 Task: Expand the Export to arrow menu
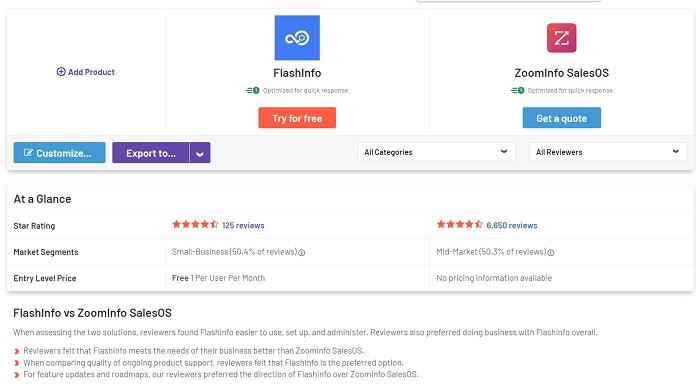click(x=200, y=153)
